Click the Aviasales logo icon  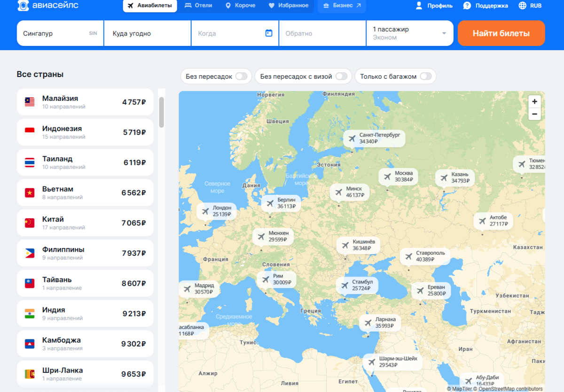(x=23, y=6)
